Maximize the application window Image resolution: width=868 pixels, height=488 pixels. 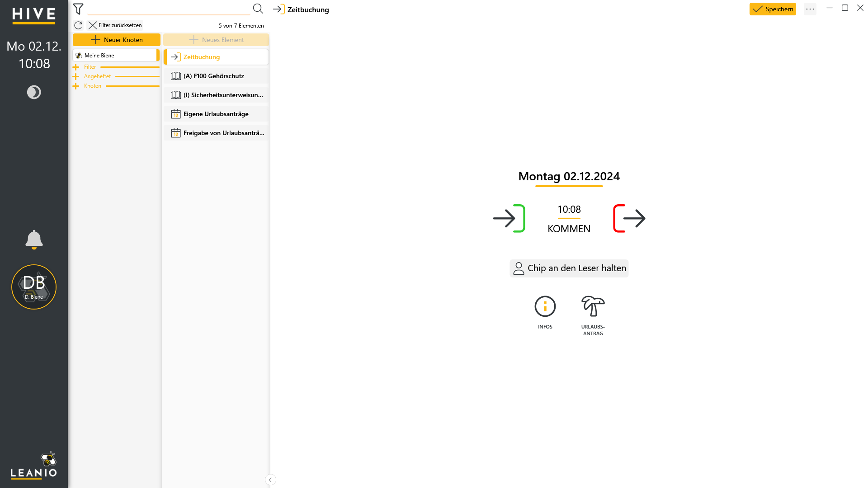tap(845, 8)
